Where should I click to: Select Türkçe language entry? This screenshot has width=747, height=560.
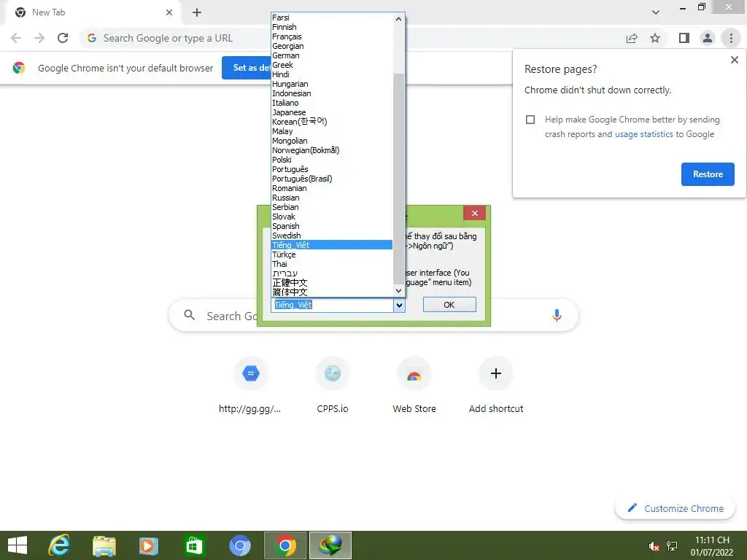tap(332, 254)
